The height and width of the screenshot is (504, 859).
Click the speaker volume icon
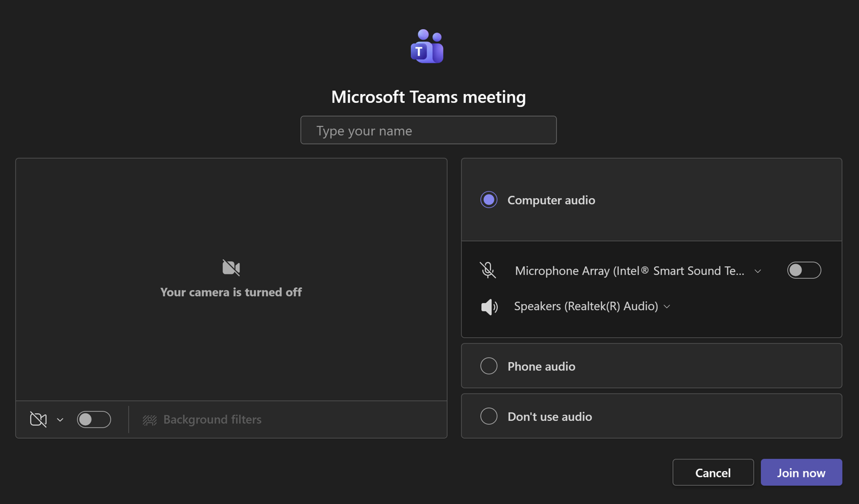coord(490,306)
